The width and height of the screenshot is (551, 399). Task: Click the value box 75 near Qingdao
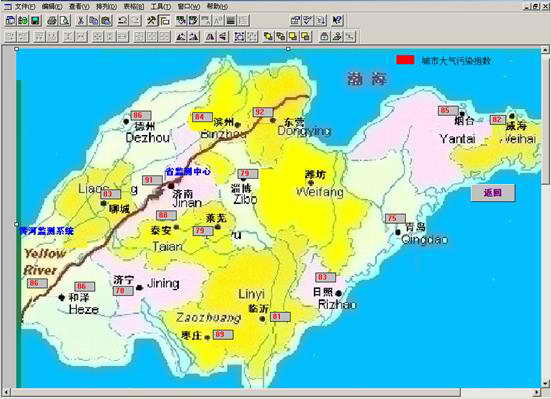395,218
